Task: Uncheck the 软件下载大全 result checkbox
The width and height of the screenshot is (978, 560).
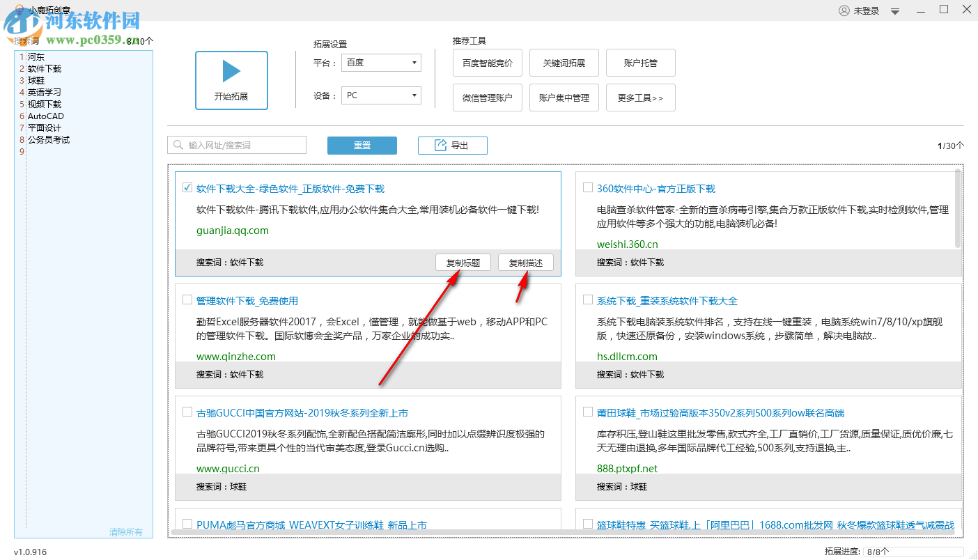Action: pos(187,187)
